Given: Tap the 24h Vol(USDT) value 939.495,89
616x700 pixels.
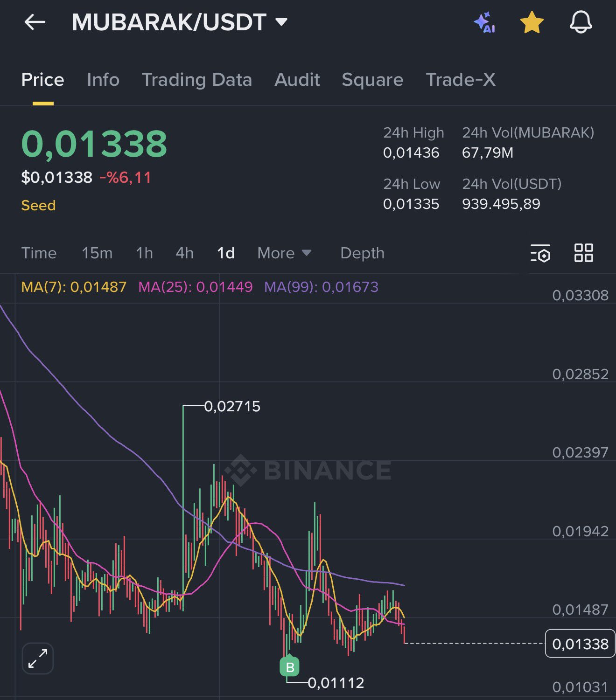Looking at the screenshot, I should [x=501, y=204].
